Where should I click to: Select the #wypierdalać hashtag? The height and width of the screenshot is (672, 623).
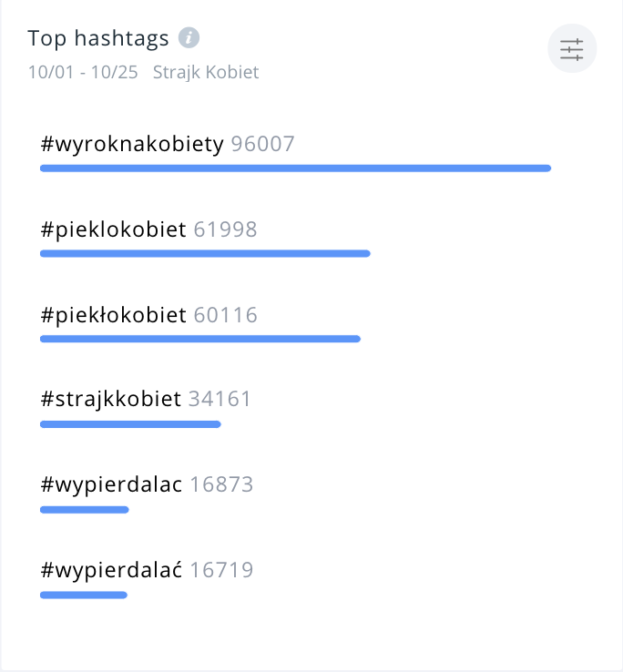click(x=112, y=570)
